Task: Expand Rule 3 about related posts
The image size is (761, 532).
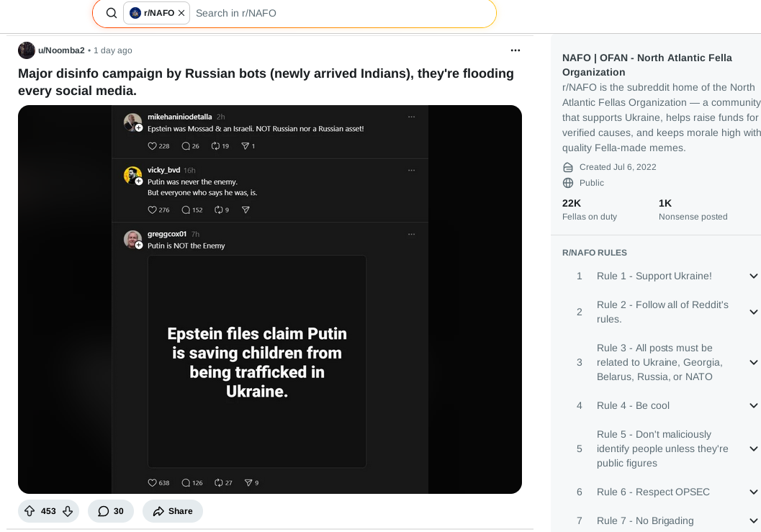Action: click(x=753, y=362)
